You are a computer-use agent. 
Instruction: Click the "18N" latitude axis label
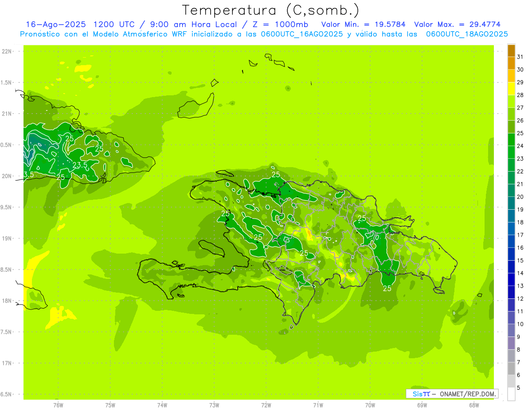point(7,301)
